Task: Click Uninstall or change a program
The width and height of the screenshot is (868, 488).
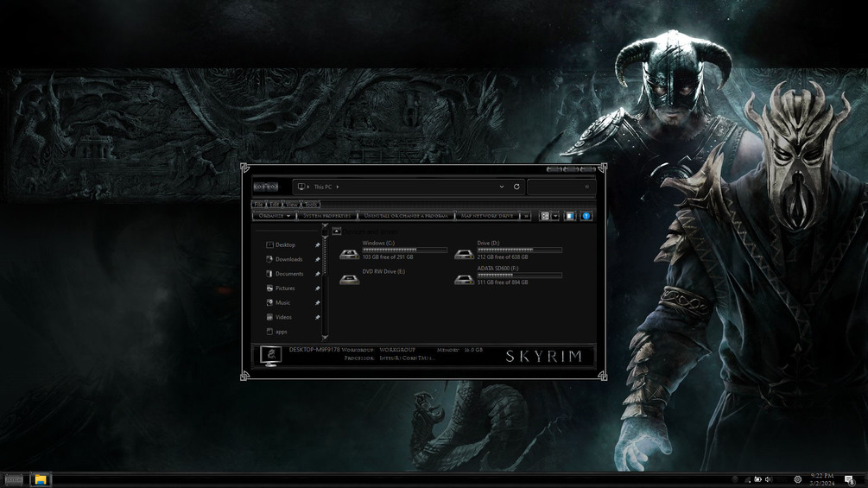Action: (406, 216)
